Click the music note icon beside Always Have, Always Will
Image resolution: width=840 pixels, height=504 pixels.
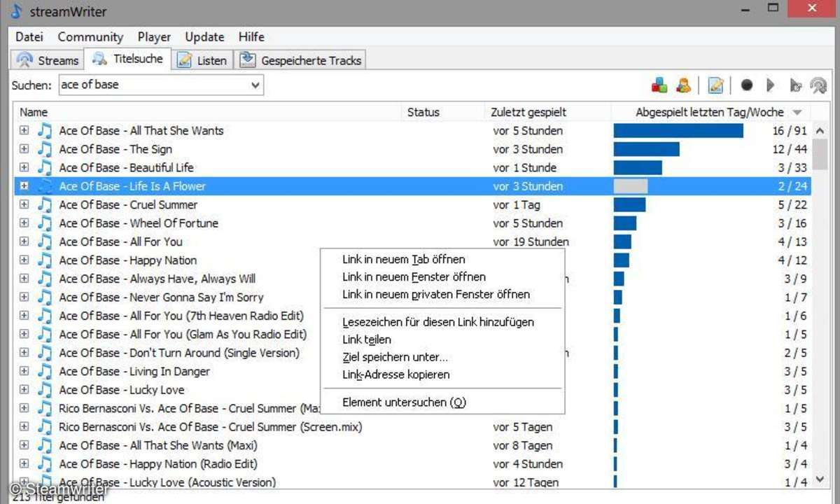45,279
